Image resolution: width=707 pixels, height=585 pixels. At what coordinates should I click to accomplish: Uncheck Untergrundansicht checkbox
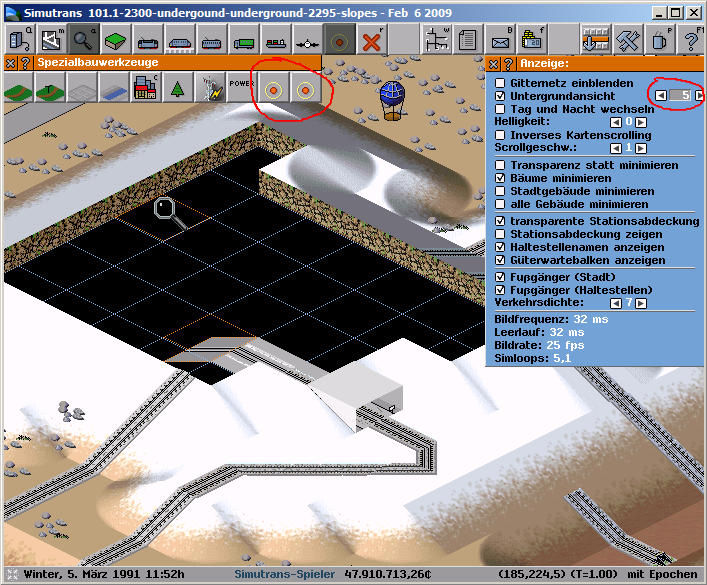coord(501,95)
